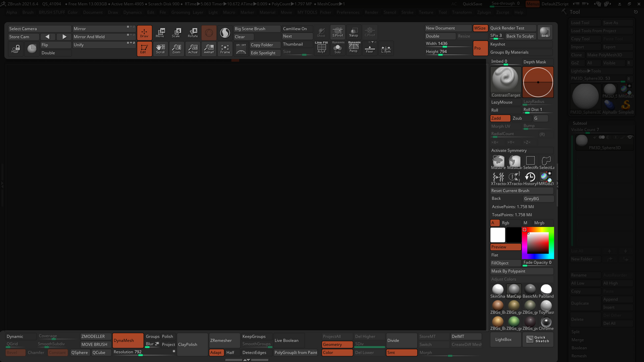Image resolution: width=644 pixels, height=362 pixels.
Task: Adjust the Resolution slider
Action: pyautogui.click(x=144, y=352)
